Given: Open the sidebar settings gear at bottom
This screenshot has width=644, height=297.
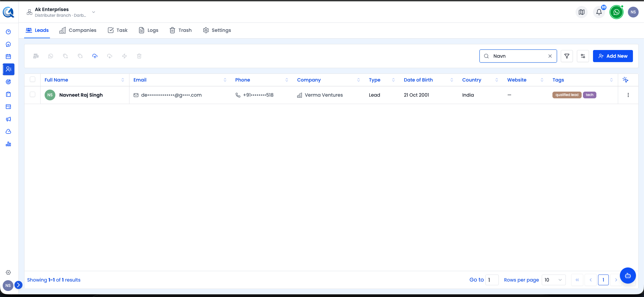Looking at the screenshot, I should pyautogui.click(x=8, y=273).
